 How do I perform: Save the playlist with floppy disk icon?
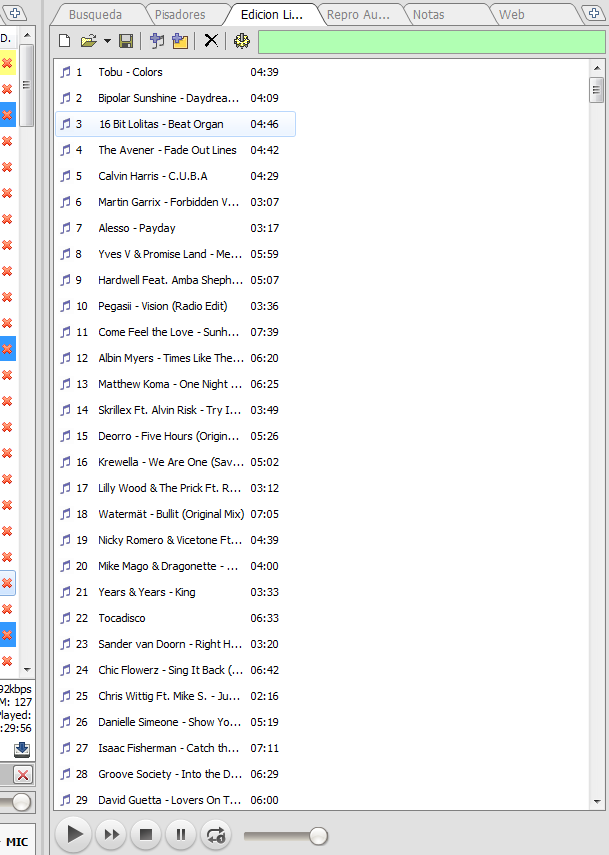[126, 41]
